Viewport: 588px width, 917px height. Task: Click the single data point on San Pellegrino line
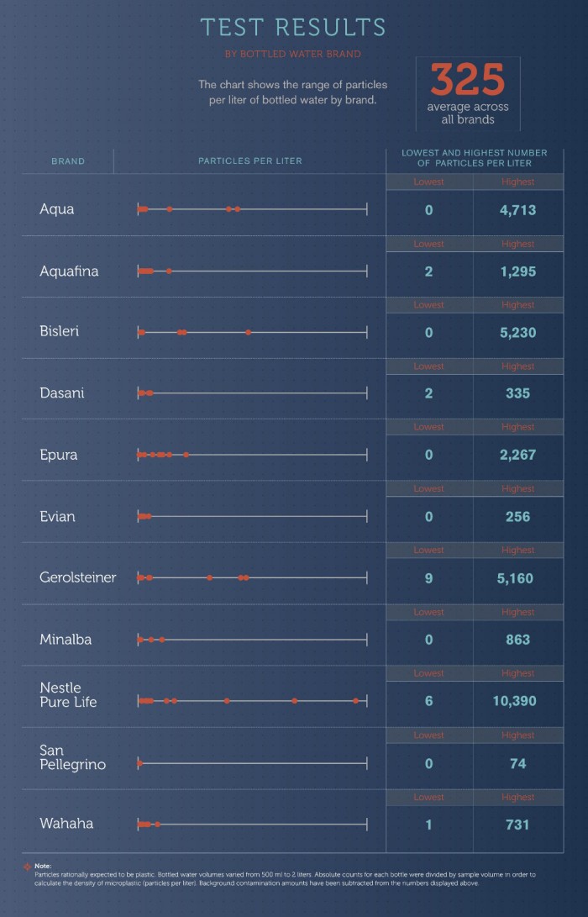click(140, 763)
